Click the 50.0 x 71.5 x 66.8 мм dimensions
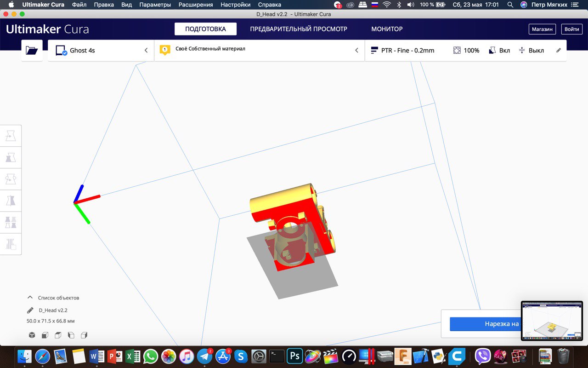 pos(51,321)
